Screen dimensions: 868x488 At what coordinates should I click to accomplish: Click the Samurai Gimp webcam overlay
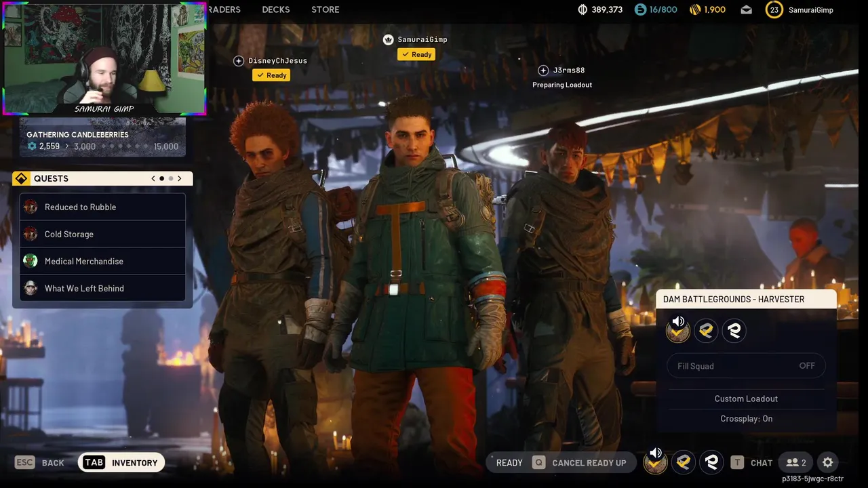coord(104,58)
